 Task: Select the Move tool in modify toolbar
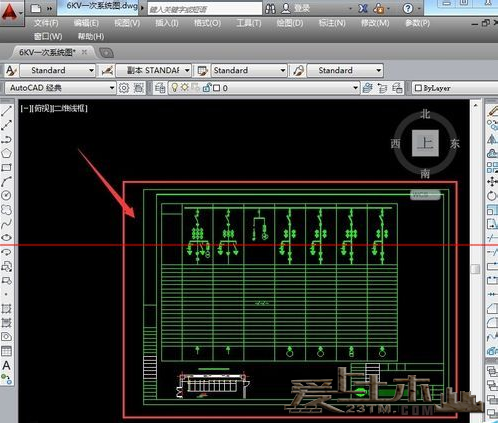click(x=492, y=182)
